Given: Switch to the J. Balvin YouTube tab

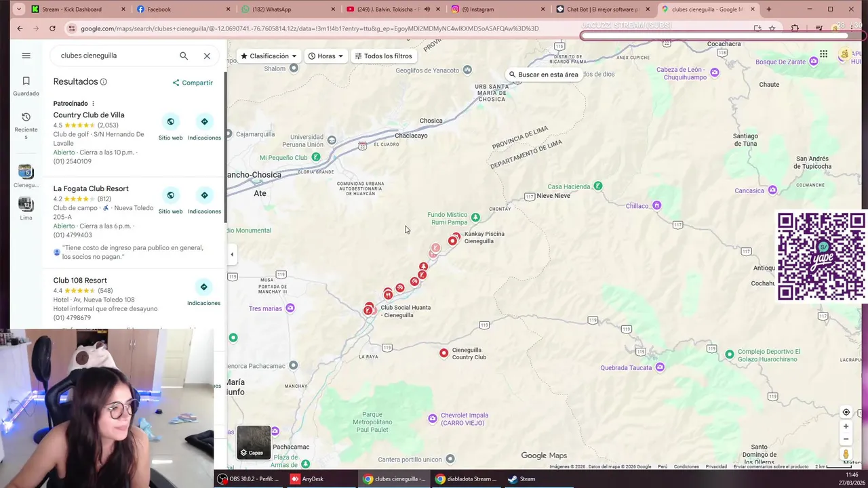Looking at the screenshot, I should point(393,9).
